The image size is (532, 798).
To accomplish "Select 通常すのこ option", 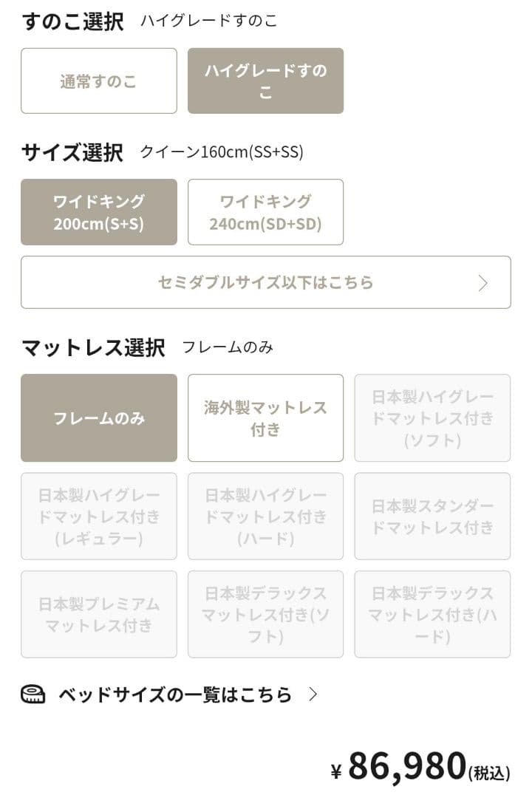I will (99, 81).
